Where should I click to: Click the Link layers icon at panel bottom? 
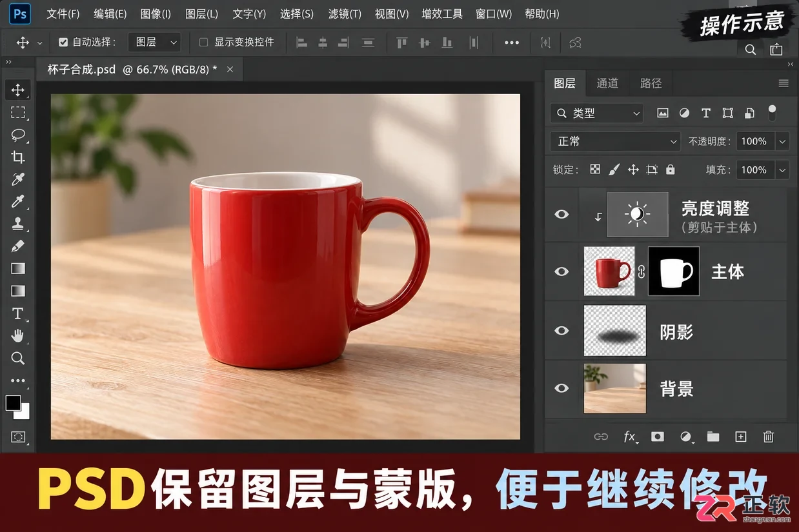click(601, 437)
